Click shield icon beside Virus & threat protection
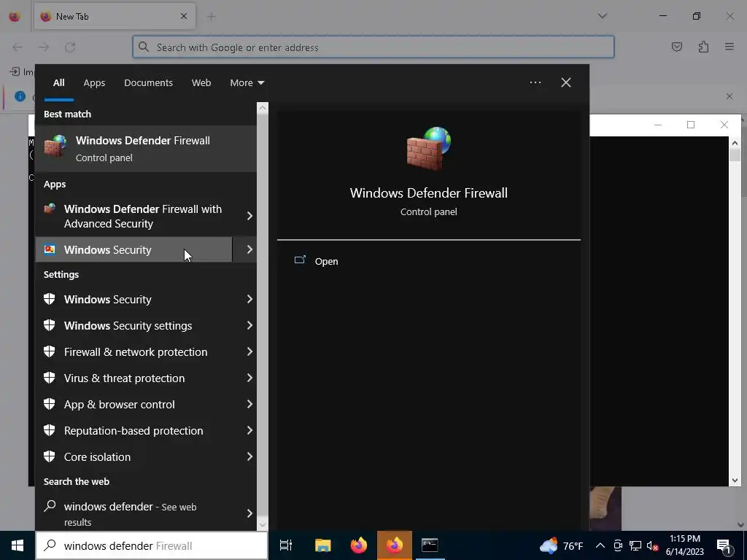Viewport: 747px width, 560px height. (50, 378)
